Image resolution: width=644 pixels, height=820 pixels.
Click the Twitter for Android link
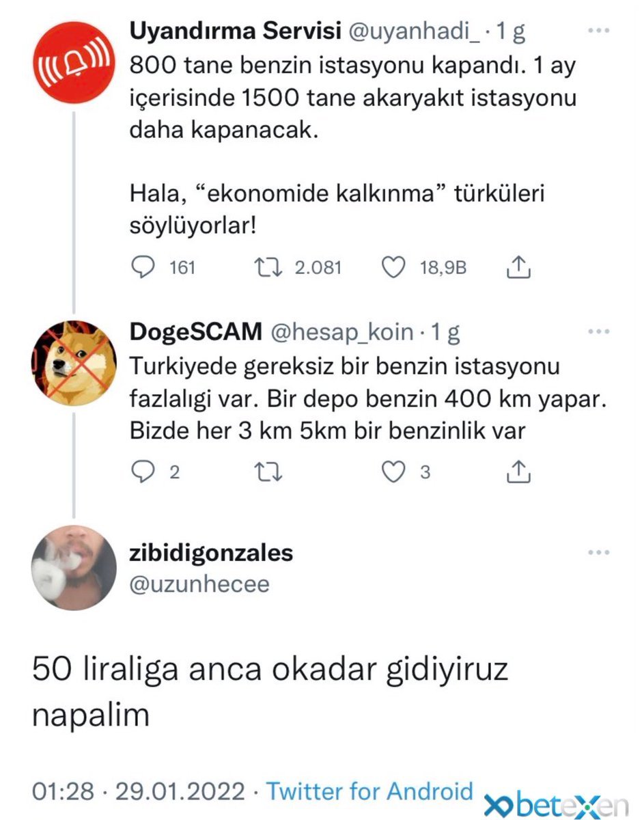point(369,791)
